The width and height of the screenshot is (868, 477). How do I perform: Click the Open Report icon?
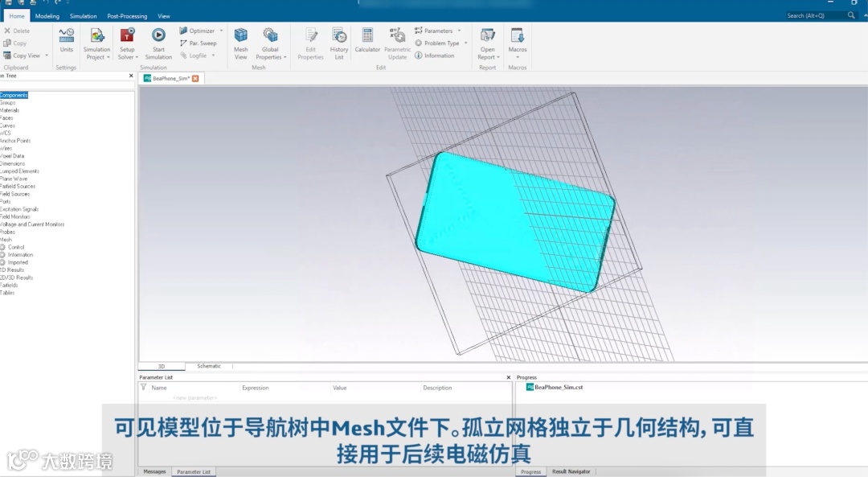488,35
